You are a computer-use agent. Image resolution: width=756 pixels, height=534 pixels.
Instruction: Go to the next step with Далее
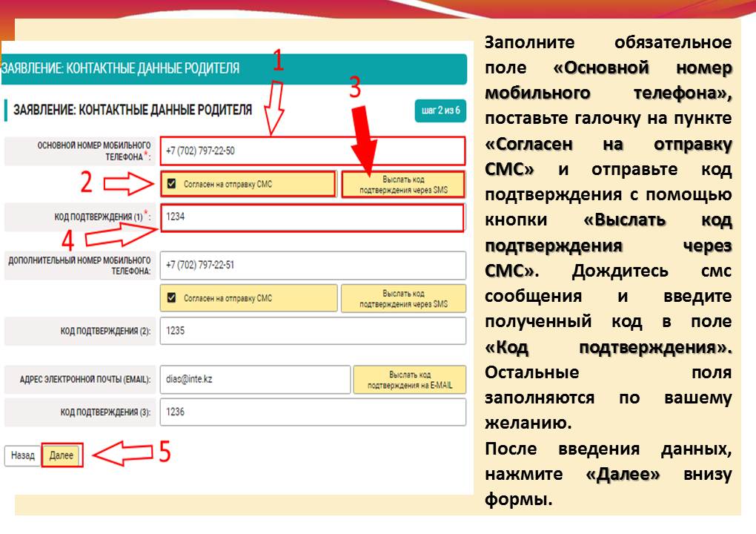tap(62, 455)
